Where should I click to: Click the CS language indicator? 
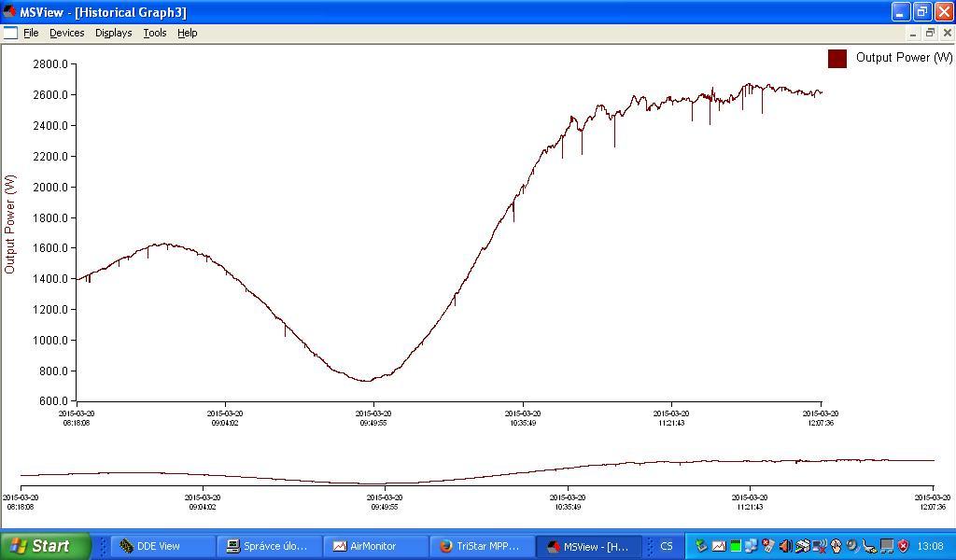click(667, 546)
